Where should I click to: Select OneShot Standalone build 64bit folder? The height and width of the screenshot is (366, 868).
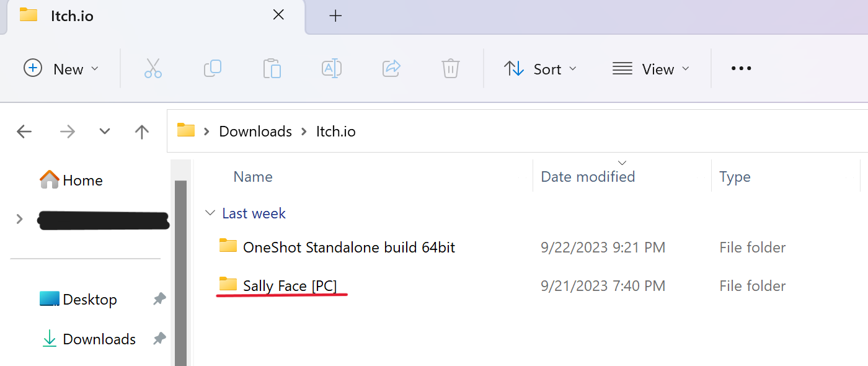[348, 248]
